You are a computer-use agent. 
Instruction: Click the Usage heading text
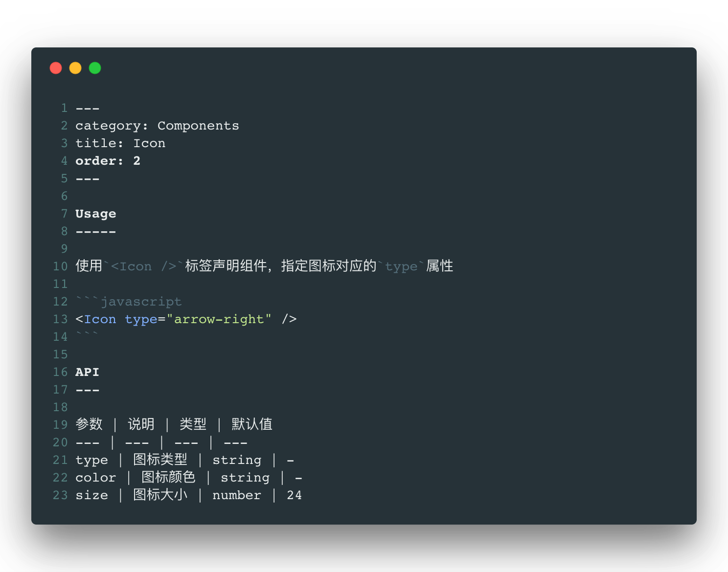[95, 214]
